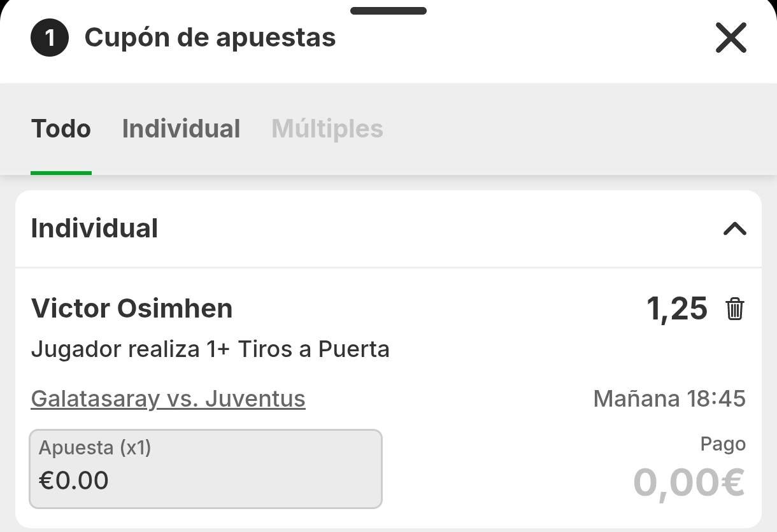Tap the Pago label
777x532 pixels.
(x=722, y=444)
